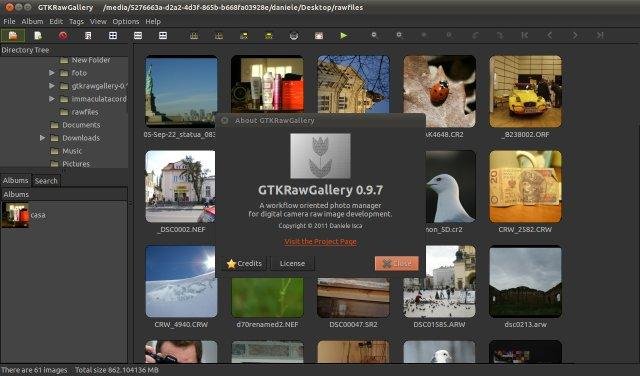Select the yellow car _8238002.ORF thumbnail
This screenshot has height=376, width=640.
coord(525,91)
